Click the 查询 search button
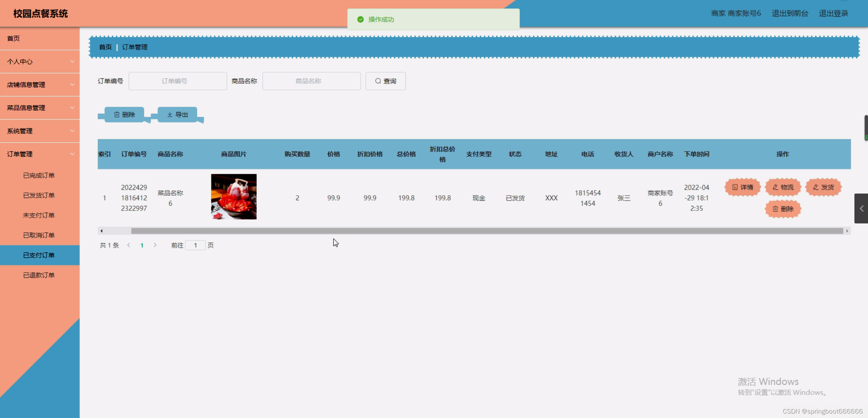 pyautogui.click(x=385, y=81)
